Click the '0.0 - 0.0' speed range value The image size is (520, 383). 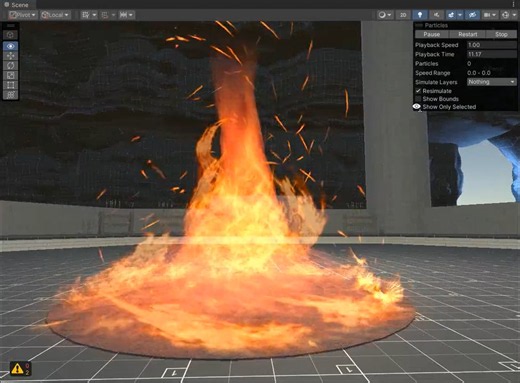479,73
